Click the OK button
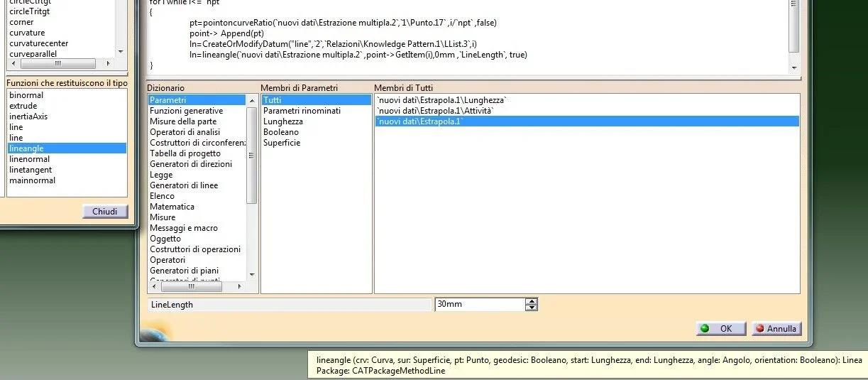868x380 pixels. point(720,329)
